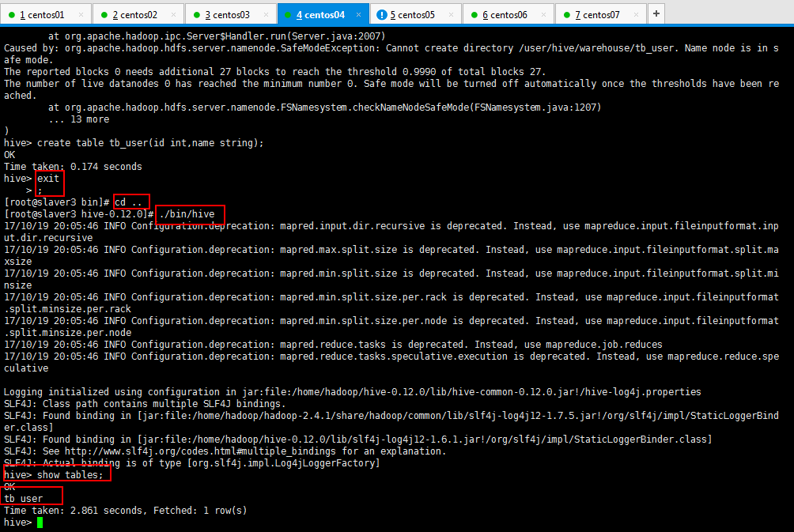This screenshot has height=532, width=794.
Task: Click the green cursor at hive prompt
Action: [40, 523]
